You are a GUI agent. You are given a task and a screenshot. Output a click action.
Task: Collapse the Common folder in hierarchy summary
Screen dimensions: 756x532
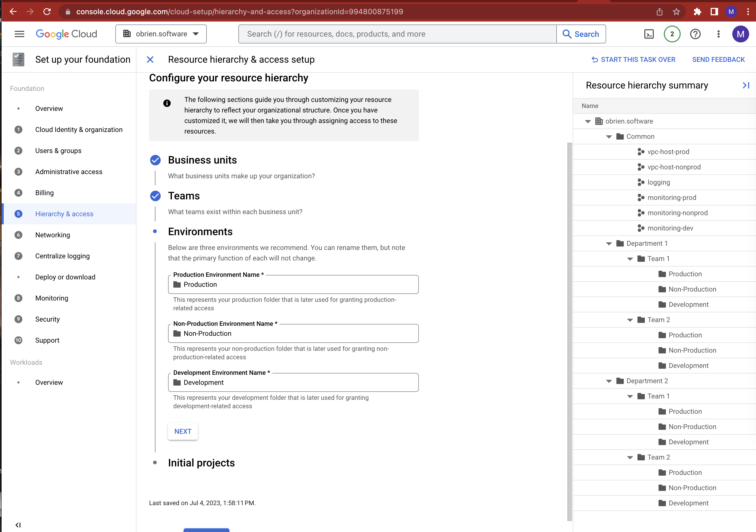[609, 136]
